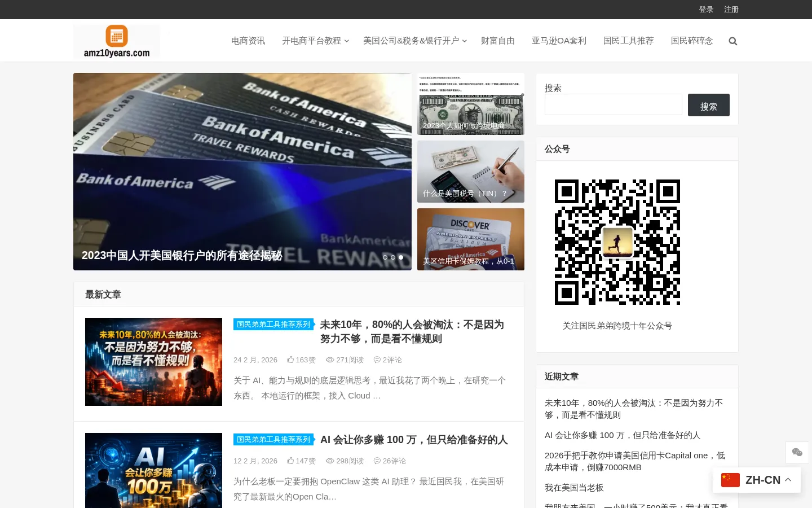Image resolution: width=812 pixels, height=508 pixels.
Task: View the 271阅读 eye count
Action: [x=345, y=360]
